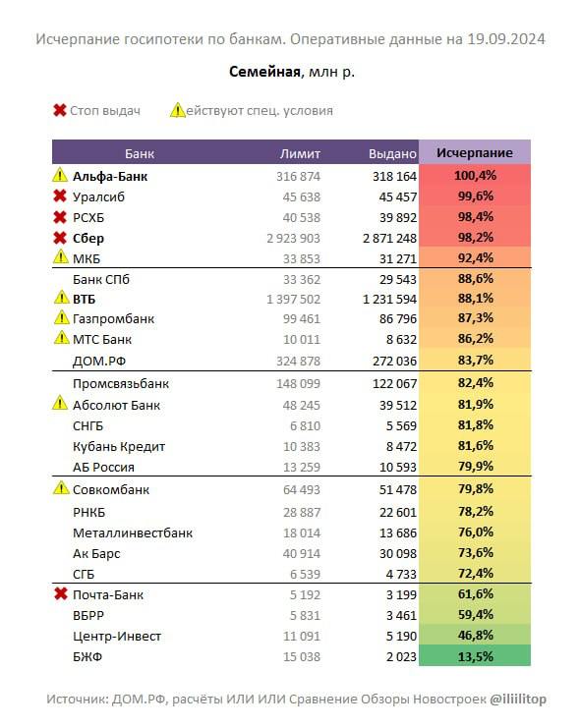Select the Исчерпание column header
The height and width of the screenshot is (728, 580).
click(475, 152)
